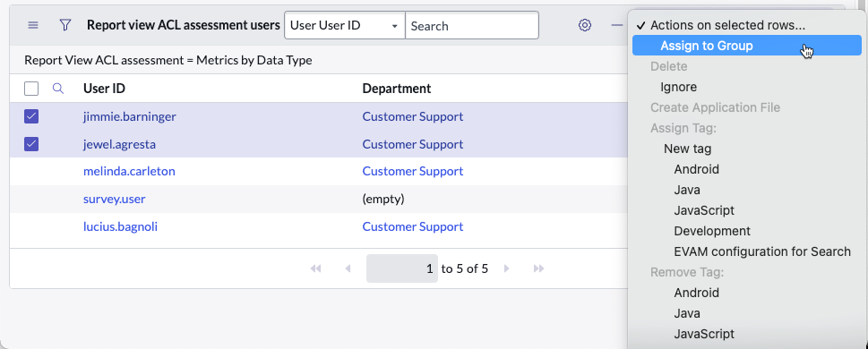Open the personalize list gear icon
The image size is (868, 349).
pos(585,25)
